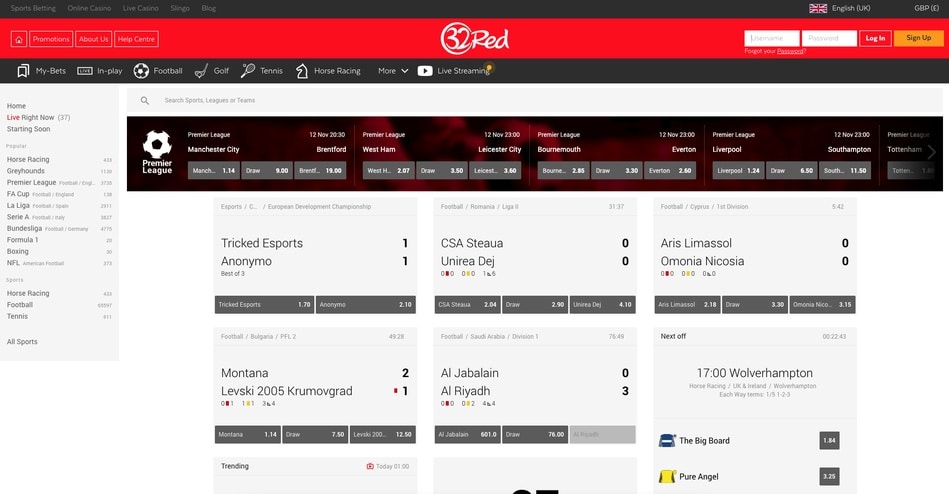The image size is (949, 494).
Task: Focus the Username input field
Action: (x=772, y=38)
